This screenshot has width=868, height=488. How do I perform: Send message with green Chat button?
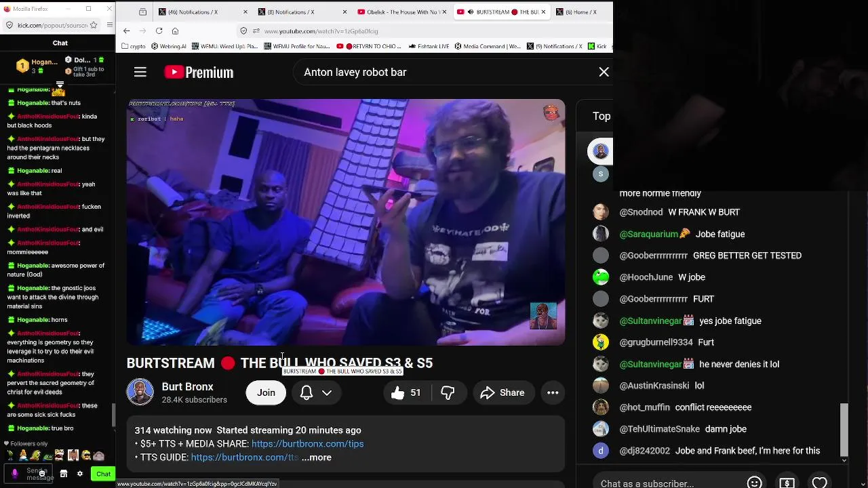(x=103, y=474)
